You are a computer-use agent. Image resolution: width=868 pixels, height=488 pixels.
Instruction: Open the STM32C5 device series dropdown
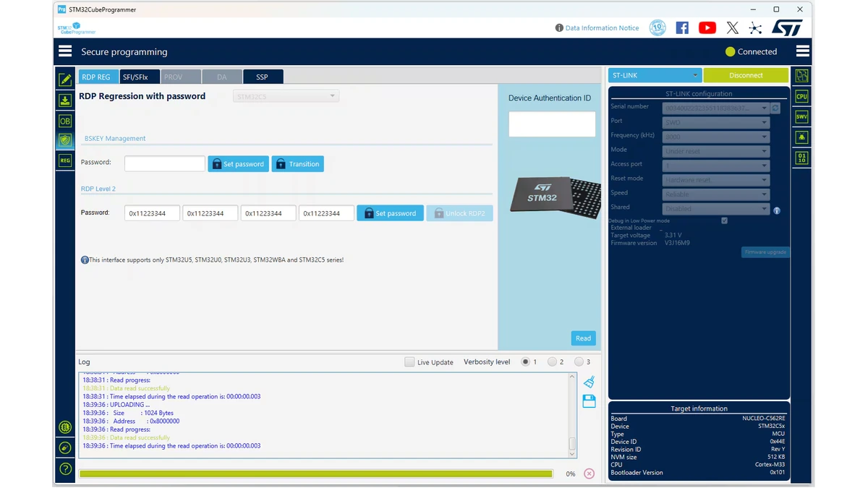[286, 96]
